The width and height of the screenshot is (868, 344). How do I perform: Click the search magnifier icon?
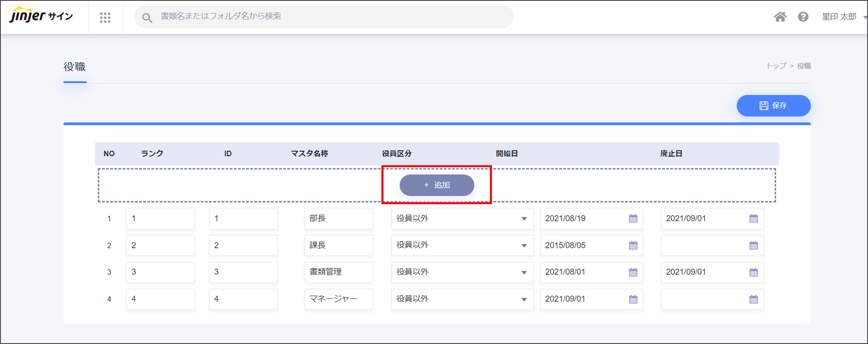(x=147, y=18)
